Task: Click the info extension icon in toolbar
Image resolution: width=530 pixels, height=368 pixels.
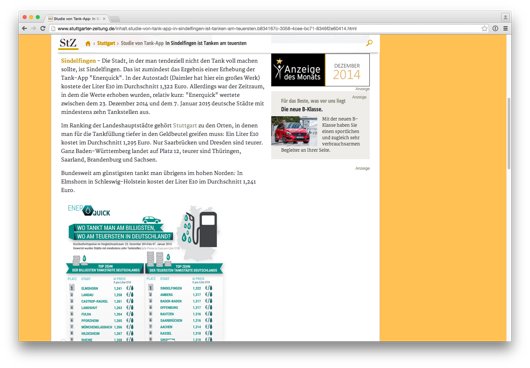Action: [x=495, y=29]
